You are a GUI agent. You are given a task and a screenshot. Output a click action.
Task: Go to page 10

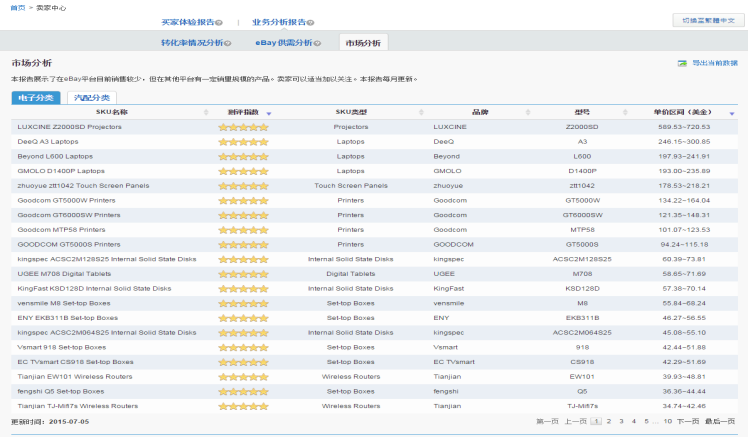pos(667,421)
